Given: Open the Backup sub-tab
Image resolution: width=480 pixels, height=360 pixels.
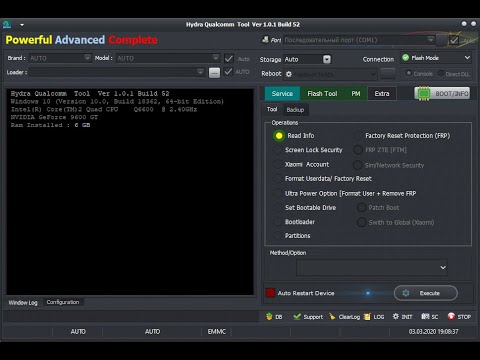Looking at the screenshot, I should point(295,110).
